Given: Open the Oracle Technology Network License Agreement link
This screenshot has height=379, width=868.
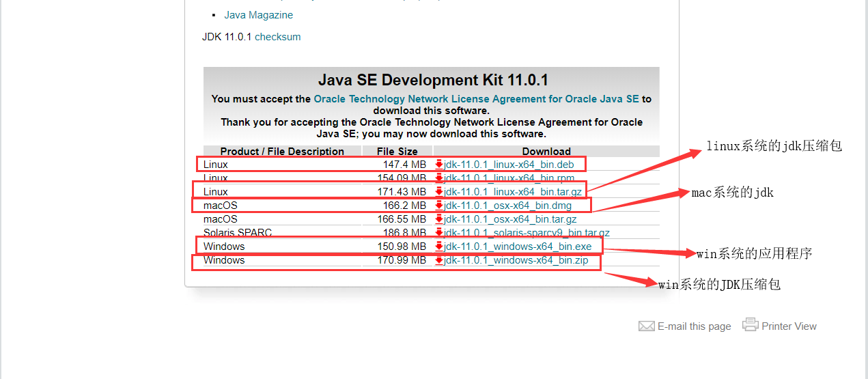Looking at the screenshot, I should 476,99.
